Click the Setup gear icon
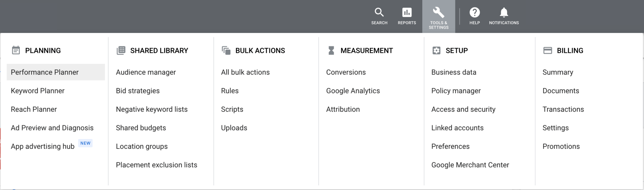Viewport: 644px width, 190px height. (x=437, y=50)
